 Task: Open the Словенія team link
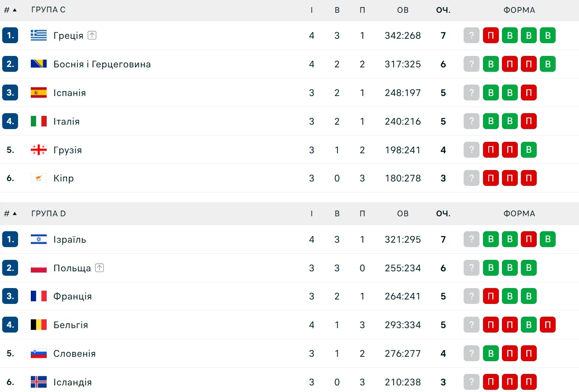point(74,353)
